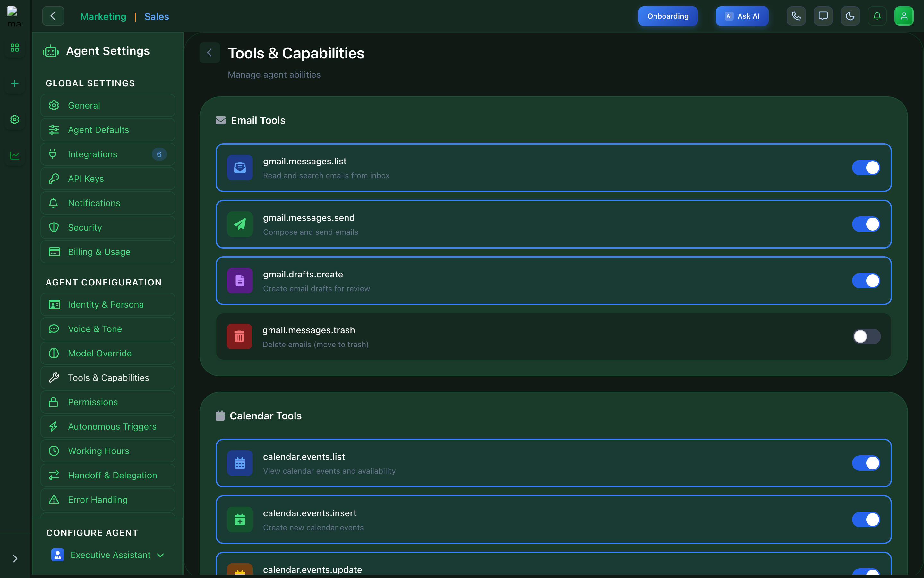924x578 pixels.
Task: Enable the gmail.messages.trash toggle
Action: point(867,337)
